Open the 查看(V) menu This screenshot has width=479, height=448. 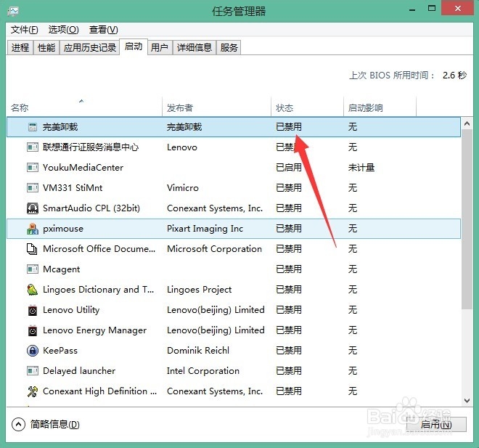[x=104, y=30]
